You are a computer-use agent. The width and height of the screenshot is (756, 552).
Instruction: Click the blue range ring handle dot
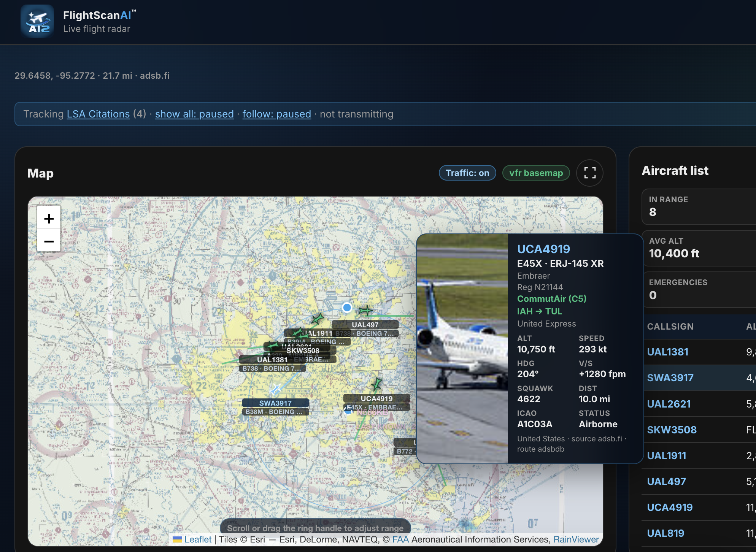(347, 307)
